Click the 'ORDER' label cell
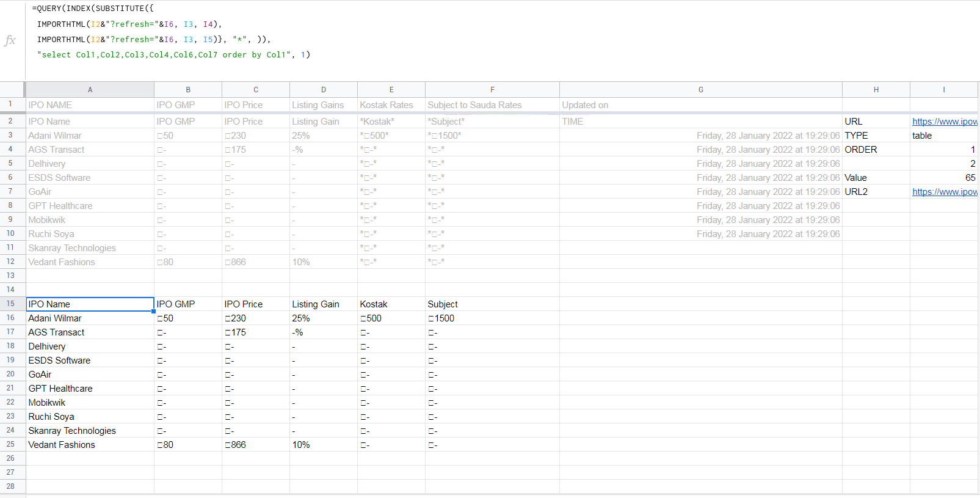 click(876, 150)
